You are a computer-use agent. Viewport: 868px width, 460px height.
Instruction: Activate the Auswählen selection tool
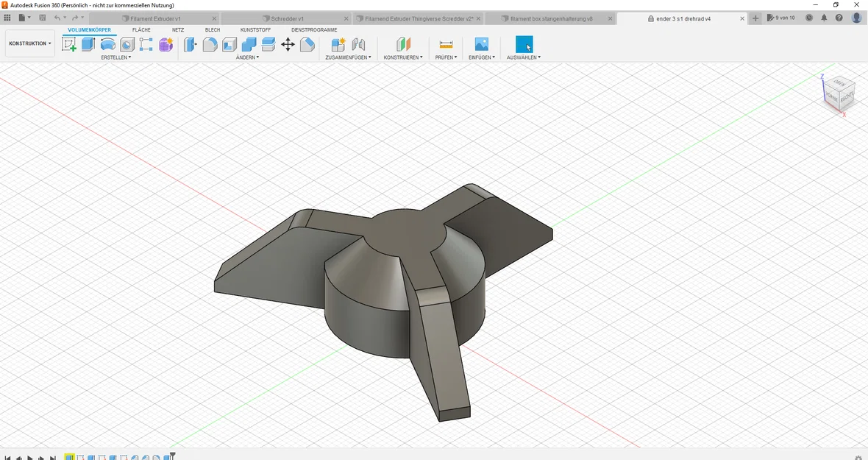coord(524,44)
